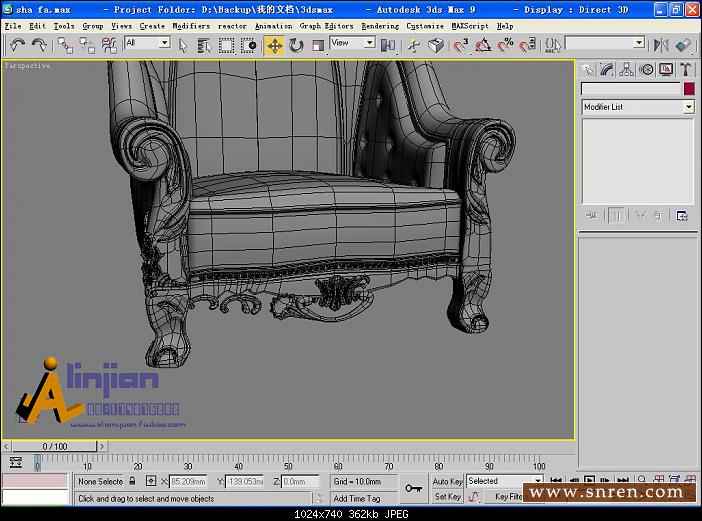Viewport: 702px width, 521px height.
Task: Toggle the selection lock padlock
Action: point(132,481)
